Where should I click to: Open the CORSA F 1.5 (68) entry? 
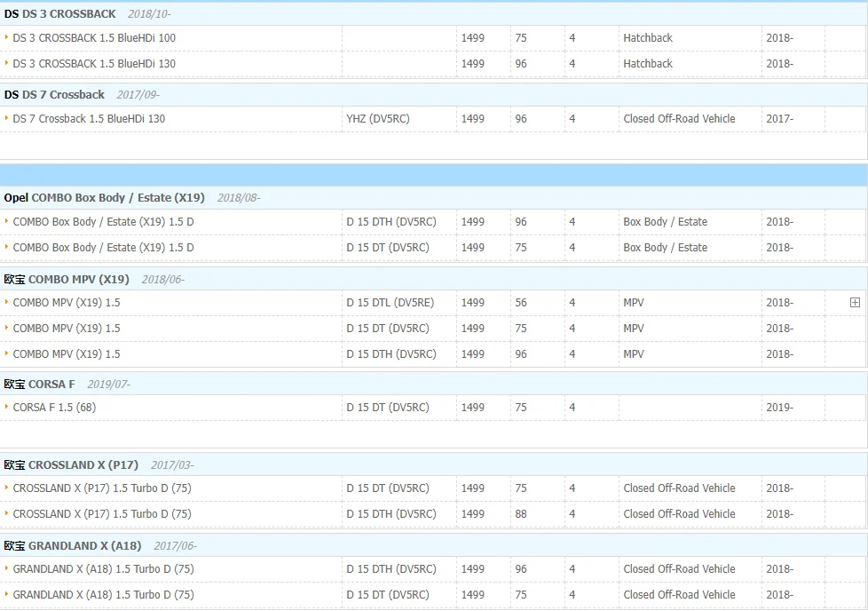pos(54,408)
